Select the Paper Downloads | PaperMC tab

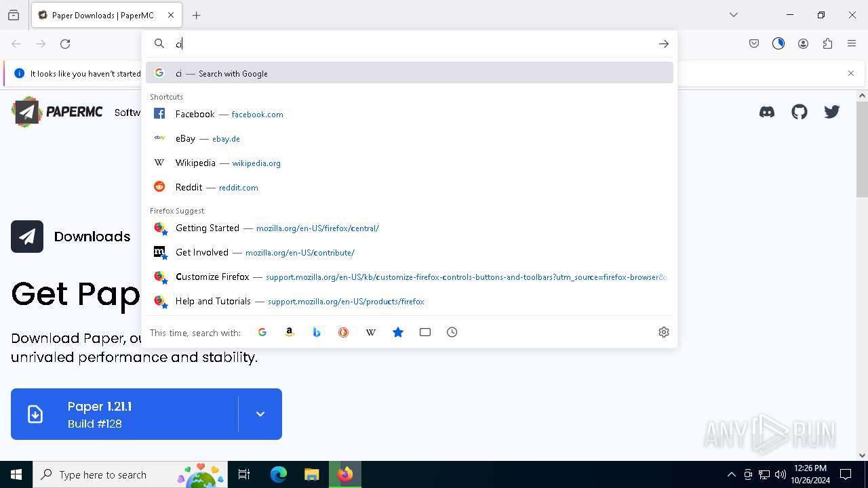[x=106, y=15]
